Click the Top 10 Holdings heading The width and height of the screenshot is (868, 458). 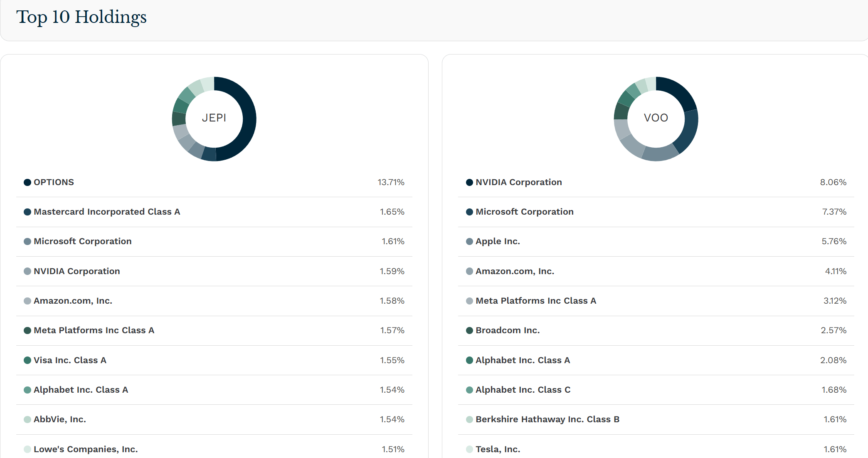81,17
